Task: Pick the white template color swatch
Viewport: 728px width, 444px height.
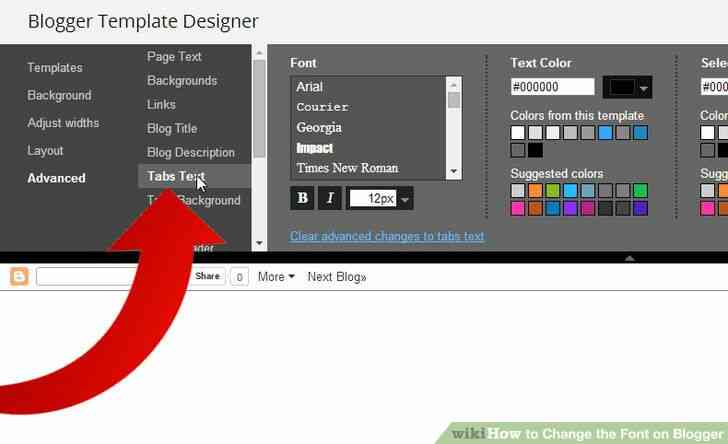Action: point(518,133)
